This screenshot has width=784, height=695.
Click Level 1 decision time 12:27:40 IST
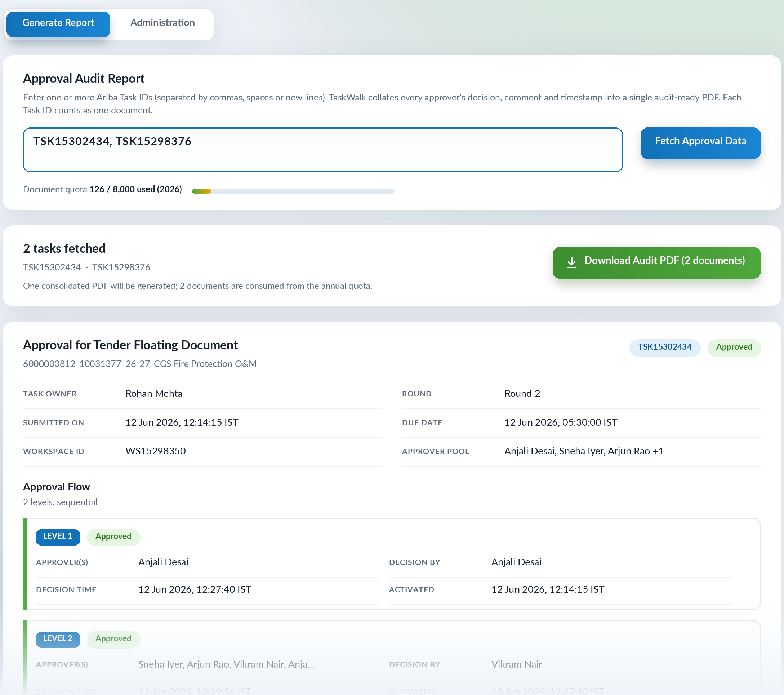[195, 589]
